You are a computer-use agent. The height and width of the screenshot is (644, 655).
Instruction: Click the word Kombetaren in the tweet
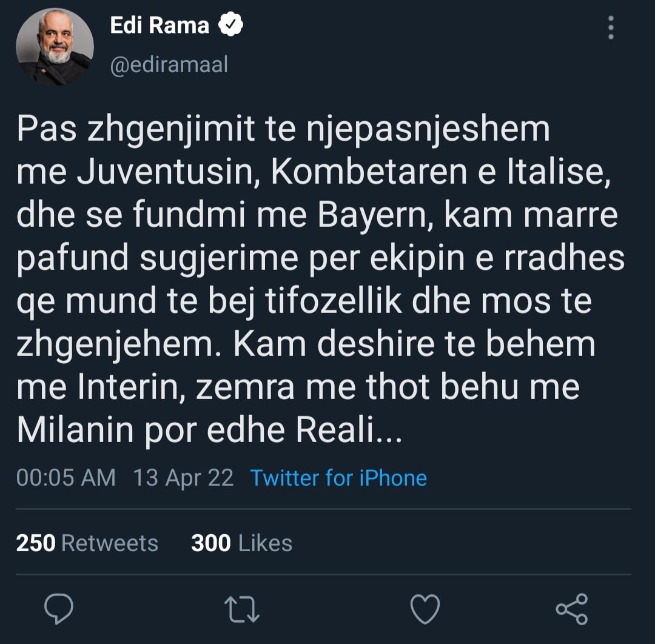(369, 173)
